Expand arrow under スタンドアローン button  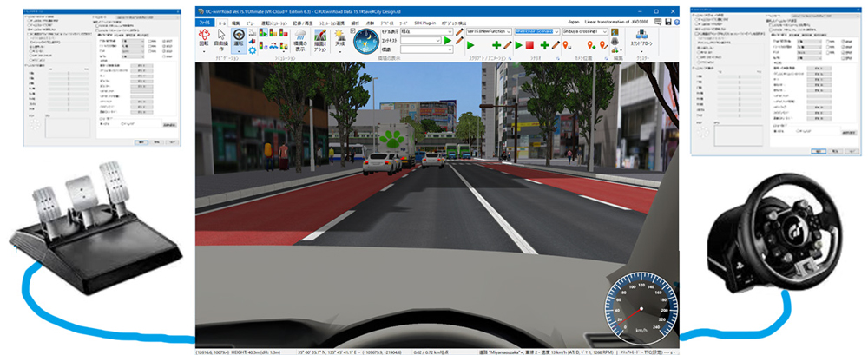tap(641, 51)
